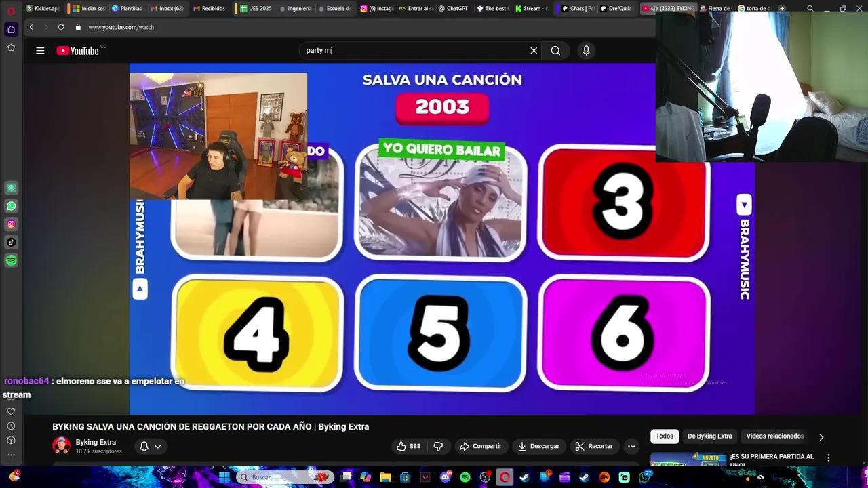Viewport: 868px width, 488px height.
Task: Open options for the suggested video
Action: click(x=828, y=457)
